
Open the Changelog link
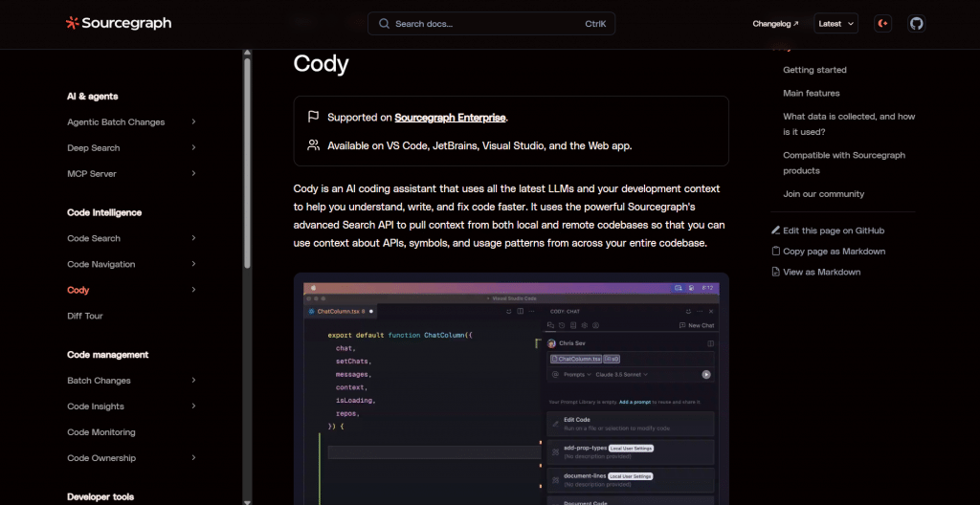coord(775,24)
